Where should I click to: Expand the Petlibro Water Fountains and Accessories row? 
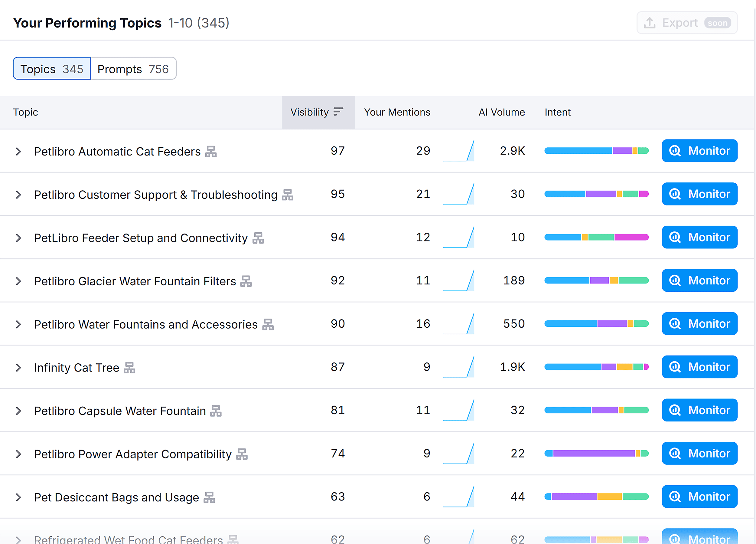point(18,324)
